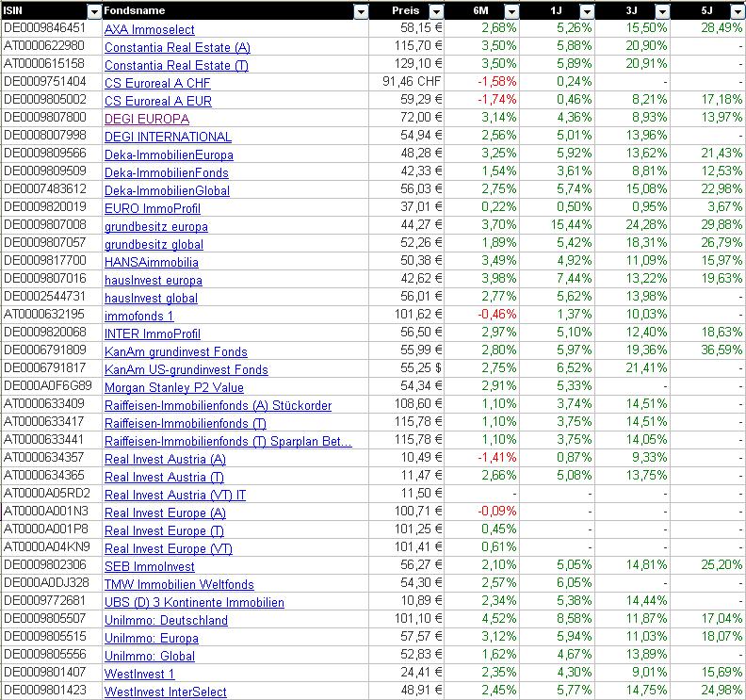Open Raiffeisen-Immobilienfonds (T) Sparplan link
This screenshot has height=700, width=746.
click(228, 442)
